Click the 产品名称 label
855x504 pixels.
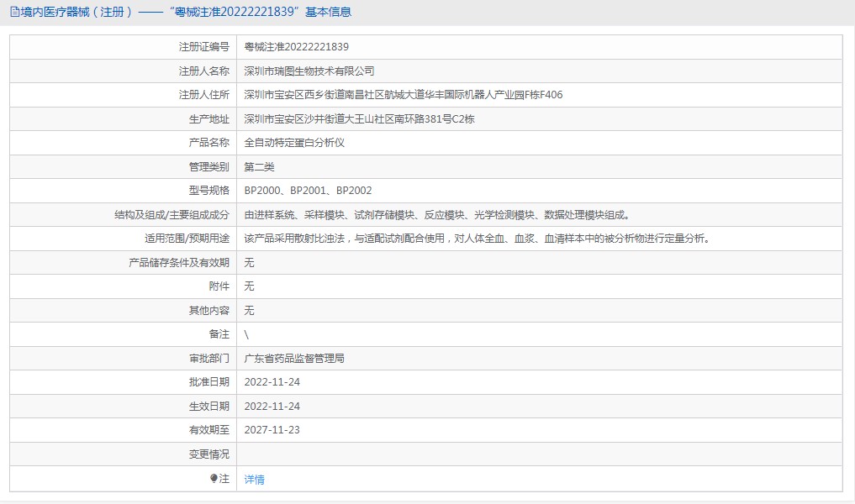[209, 143]
